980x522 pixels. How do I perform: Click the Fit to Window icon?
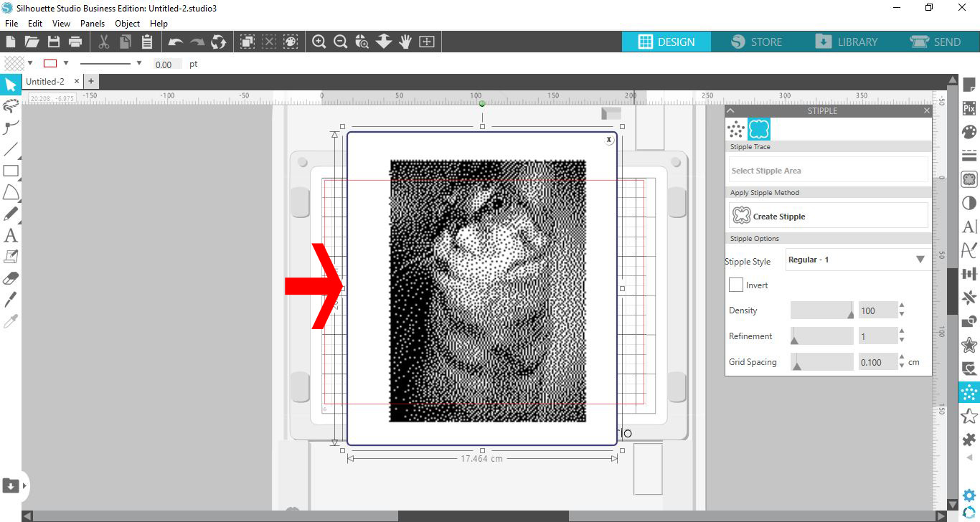tap(427, 42)
